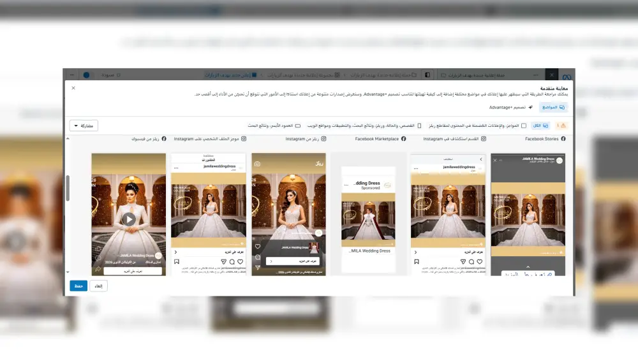
Task: Click the Meta logo in background window
Action: [567, 76]
